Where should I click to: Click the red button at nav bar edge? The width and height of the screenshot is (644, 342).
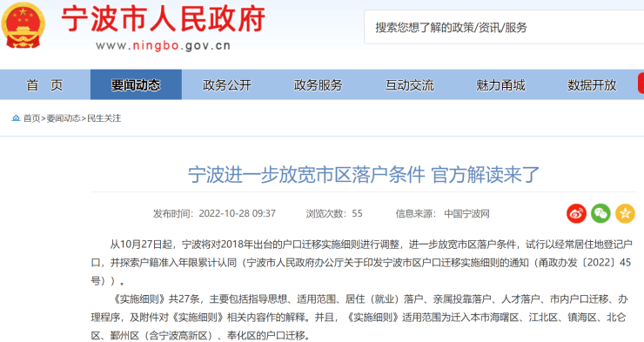click(641, 84)
